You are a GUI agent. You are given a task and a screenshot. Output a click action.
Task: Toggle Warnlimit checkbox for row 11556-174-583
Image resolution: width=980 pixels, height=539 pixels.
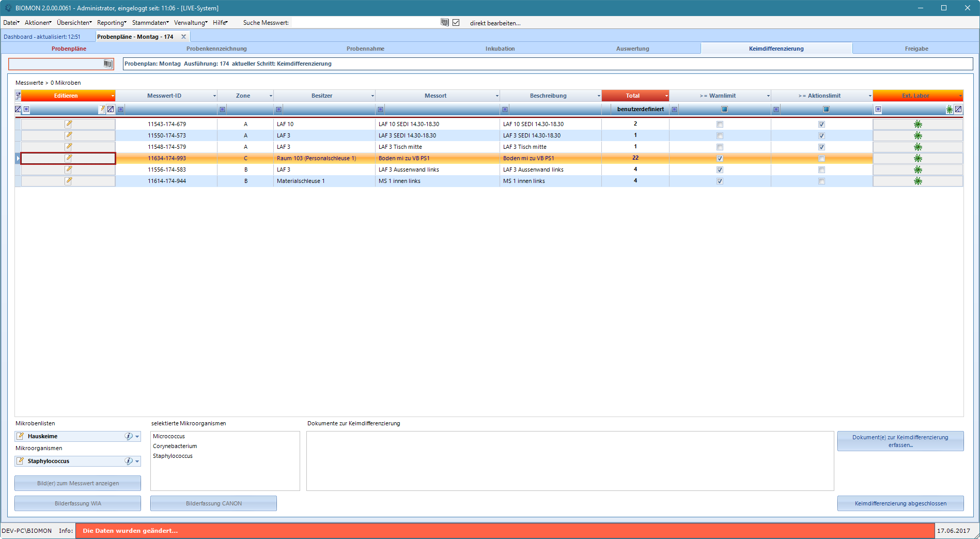click(720, 170)
